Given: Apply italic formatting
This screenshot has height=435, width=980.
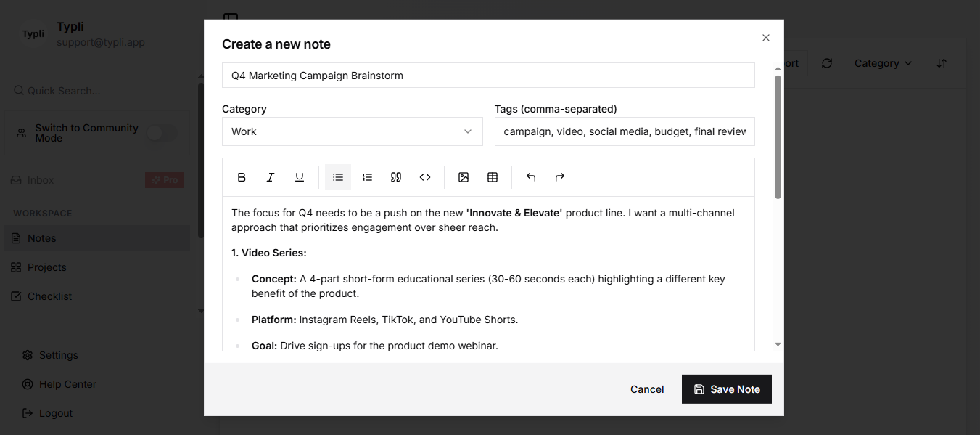Looking at the screenshot, I should click(x=271, y=177).
